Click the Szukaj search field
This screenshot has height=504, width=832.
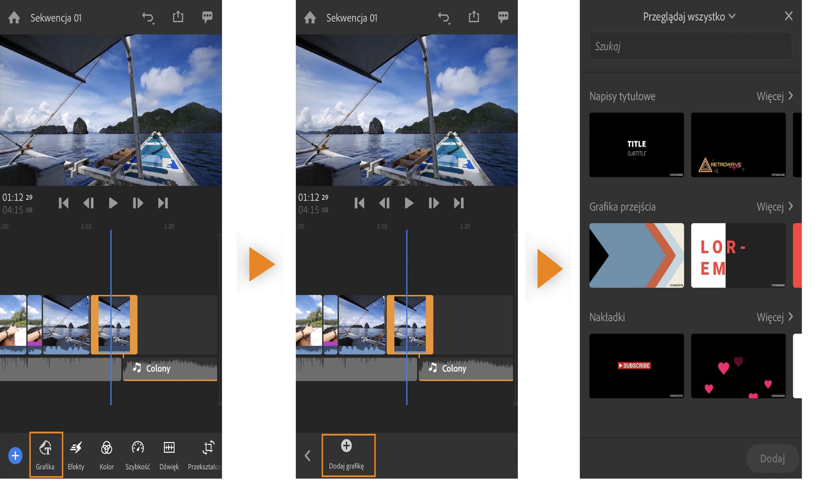tap(690, 46)
